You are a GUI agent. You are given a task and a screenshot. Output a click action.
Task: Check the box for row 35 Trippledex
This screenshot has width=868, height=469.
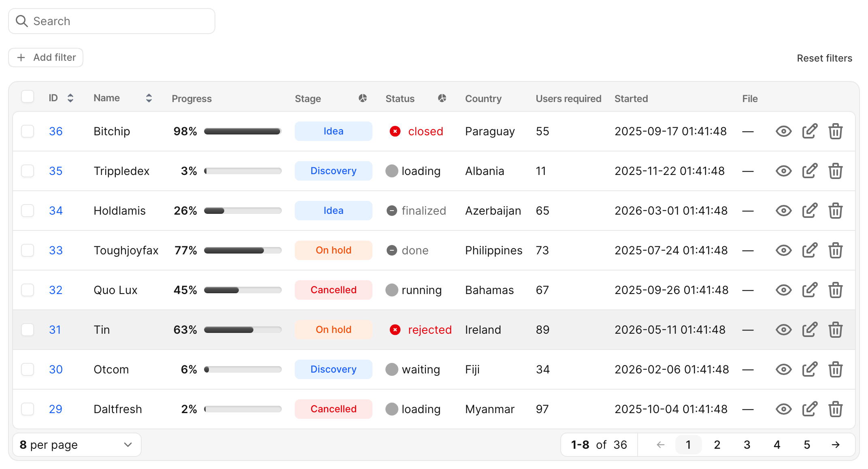[28, 171]
